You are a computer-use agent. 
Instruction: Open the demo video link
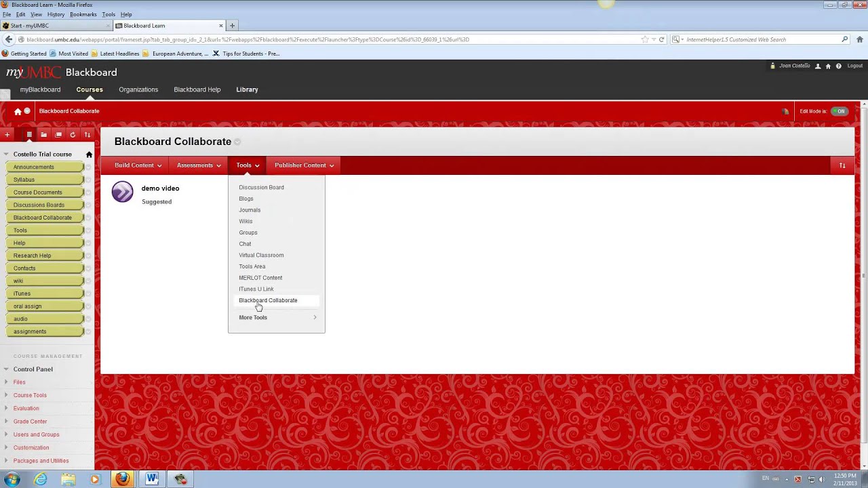(160, 188)
